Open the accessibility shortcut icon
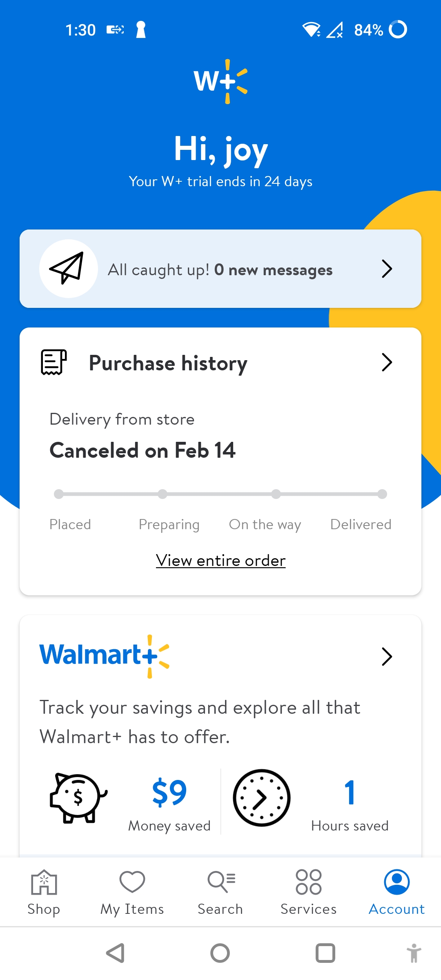The image size is (441, 980). (x=413, y=953)
